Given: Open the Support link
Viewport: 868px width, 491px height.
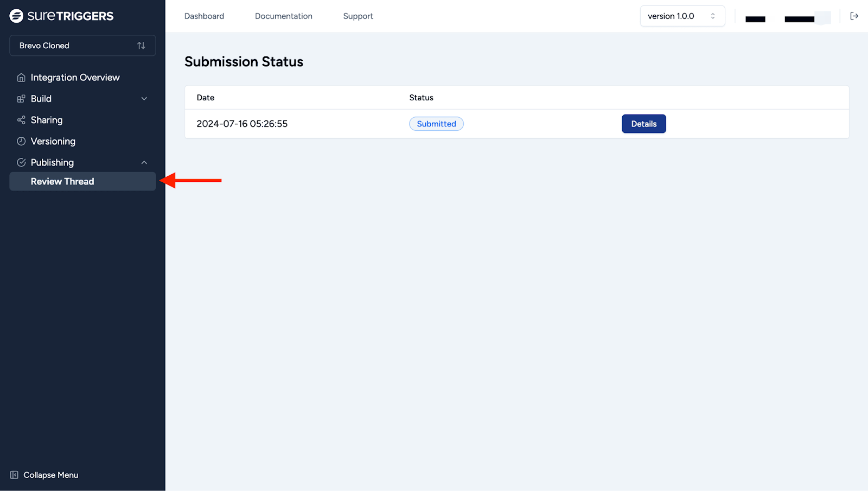Looking at the screenshot, I should click(358, 16).
